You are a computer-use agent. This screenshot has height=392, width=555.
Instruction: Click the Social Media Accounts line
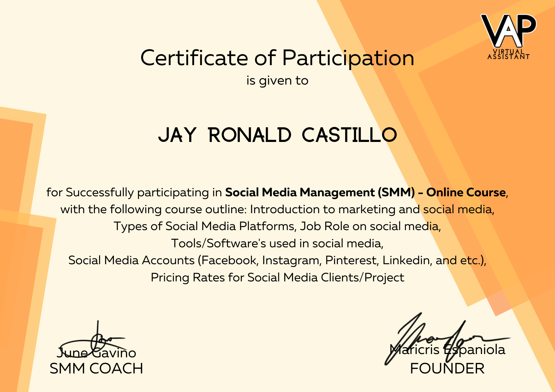(277, 260)
